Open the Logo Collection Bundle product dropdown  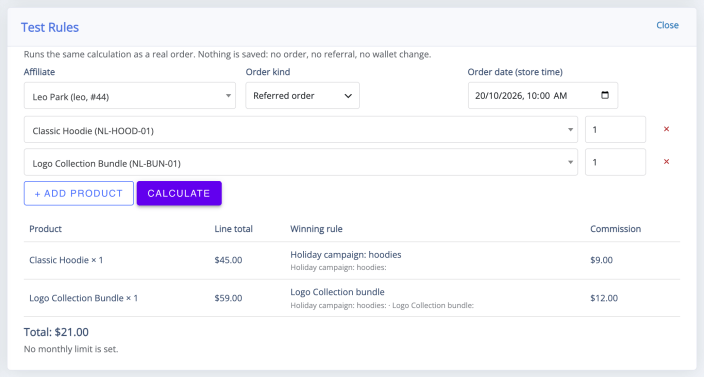[301, 162]
